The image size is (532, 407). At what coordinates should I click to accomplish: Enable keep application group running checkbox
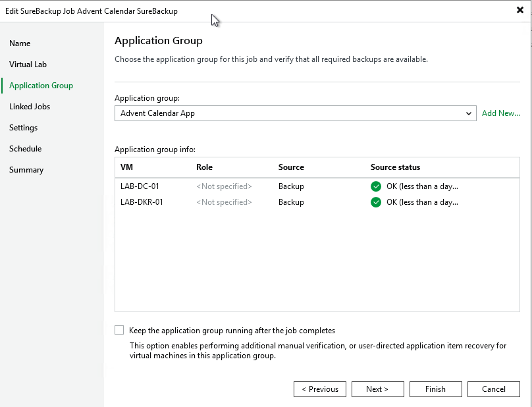click(119, 330)
